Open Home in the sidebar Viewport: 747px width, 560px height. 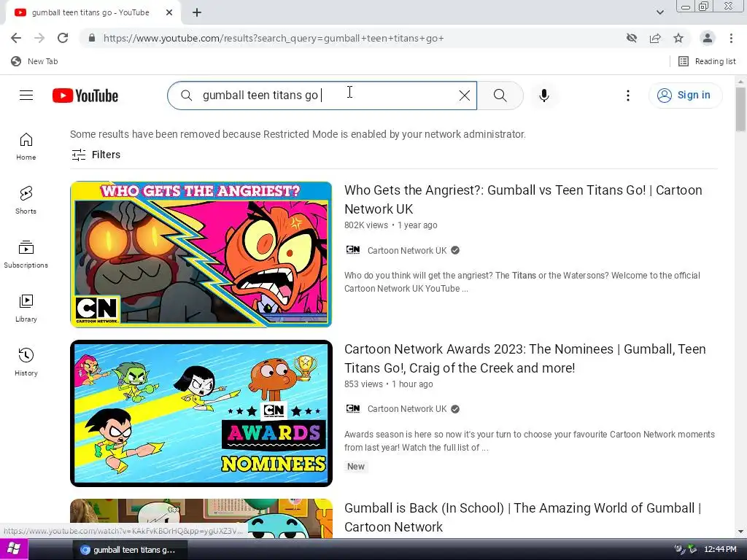26,146
